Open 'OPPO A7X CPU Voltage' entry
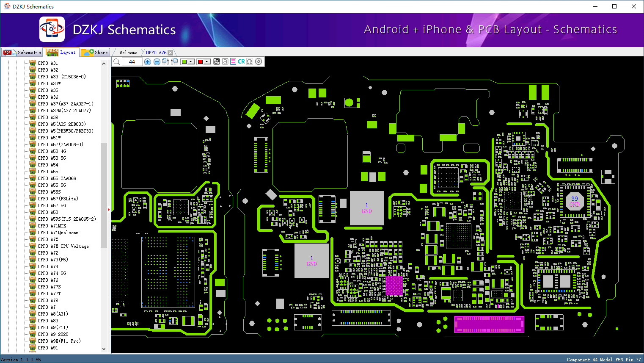This screenshot has width=644, height=363. click(63, 246)
